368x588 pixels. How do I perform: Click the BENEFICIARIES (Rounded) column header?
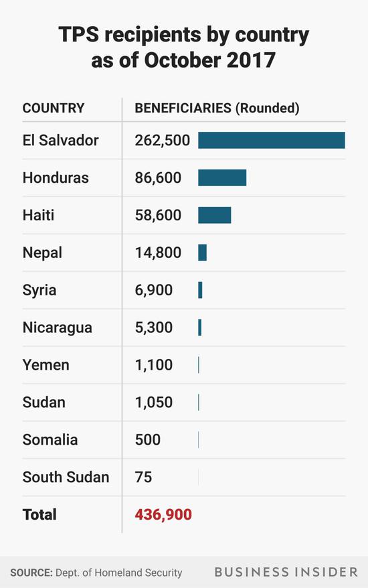[217, 108]
